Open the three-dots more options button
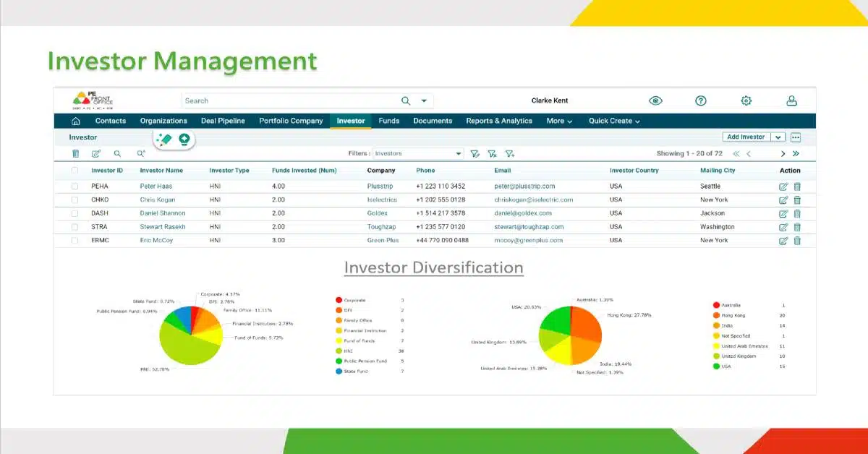Screen dimensions: 868x454 [x=796, y=137]
